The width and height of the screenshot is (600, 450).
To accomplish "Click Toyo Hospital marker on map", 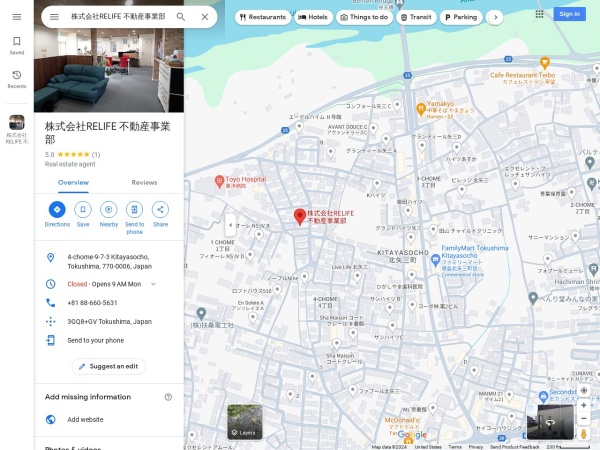I will tap(219, 182).
